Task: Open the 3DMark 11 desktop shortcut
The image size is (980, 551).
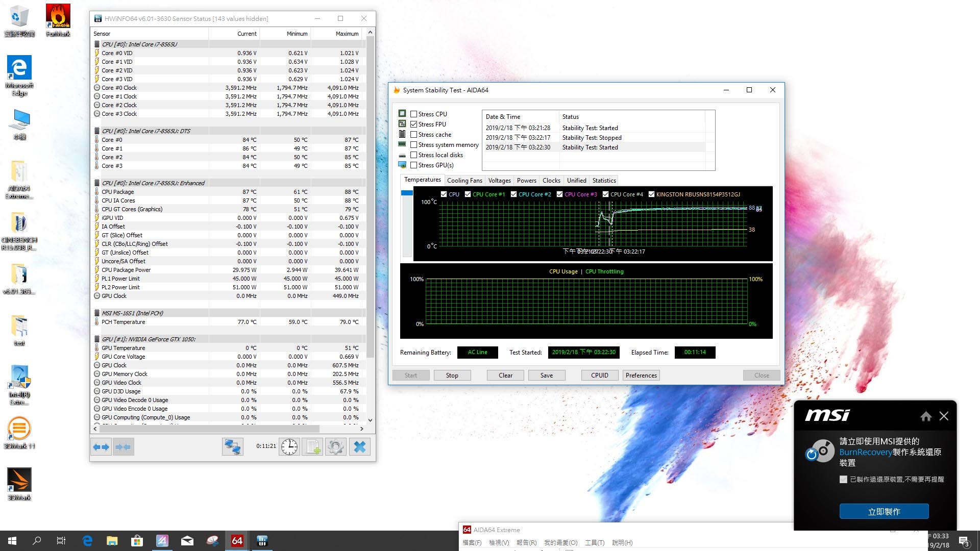Action: tap(19, 432)
